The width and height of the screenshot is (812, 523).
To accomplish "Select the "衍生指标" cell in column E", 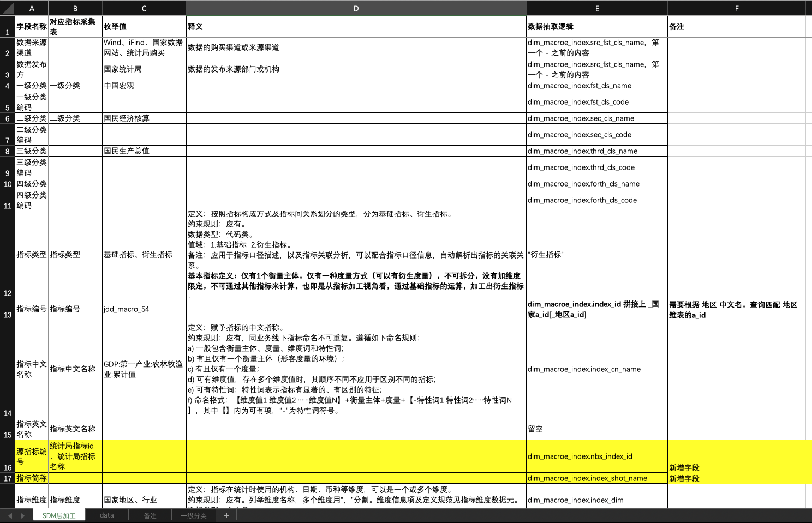I will coord(597,255).
